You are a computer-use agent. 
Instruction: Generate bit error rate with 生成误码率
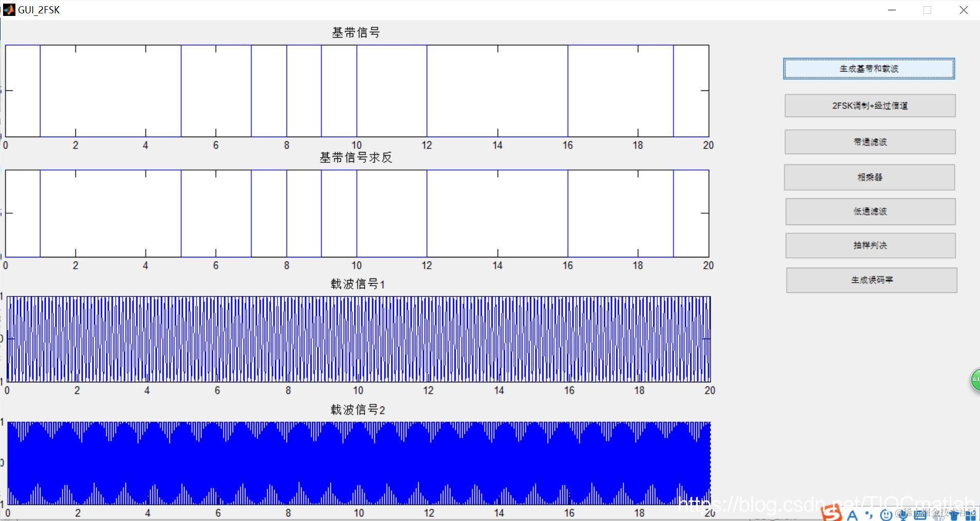[x=872, y=280]
